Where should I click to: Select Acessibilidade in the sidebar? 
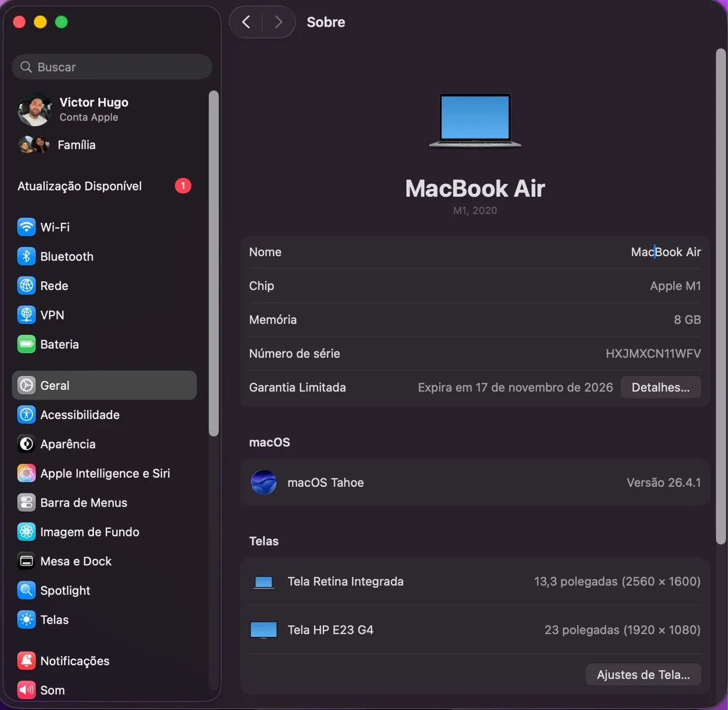coord(105,414)
